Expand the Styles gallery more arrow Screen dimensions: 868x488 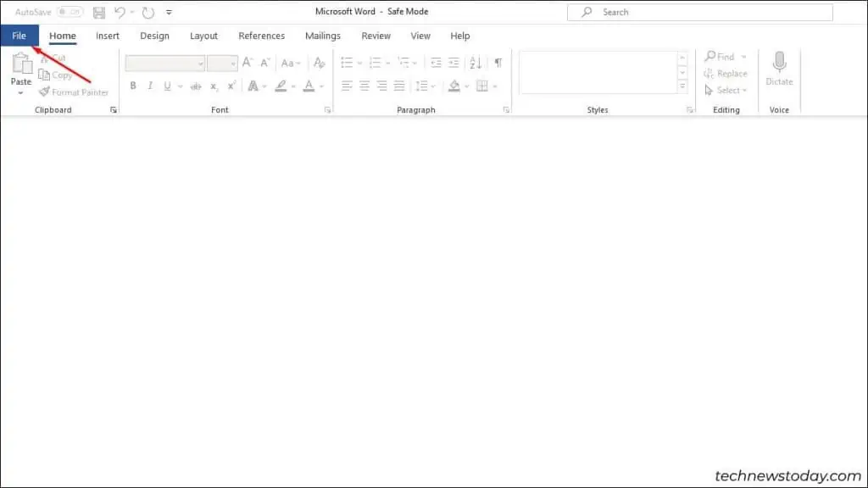[x=682, y=86]
